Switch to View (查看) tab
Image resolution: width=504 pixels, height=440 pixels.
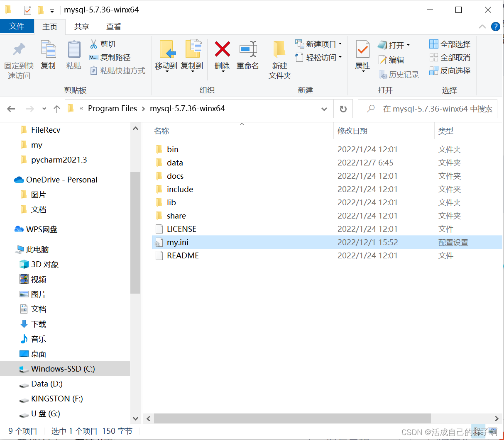click(114, 27)
